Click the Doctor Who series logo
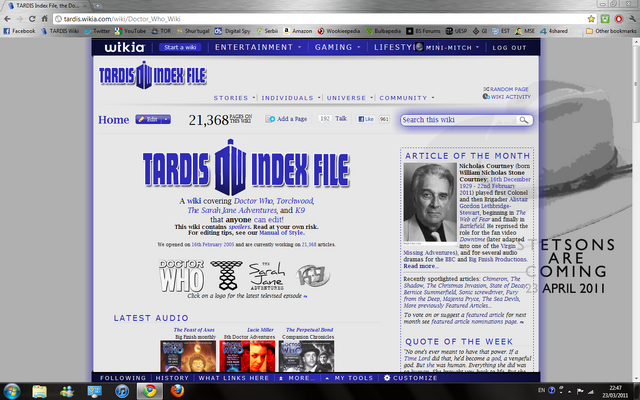Screen dimensions: 640x400 [x=182, y=276]
